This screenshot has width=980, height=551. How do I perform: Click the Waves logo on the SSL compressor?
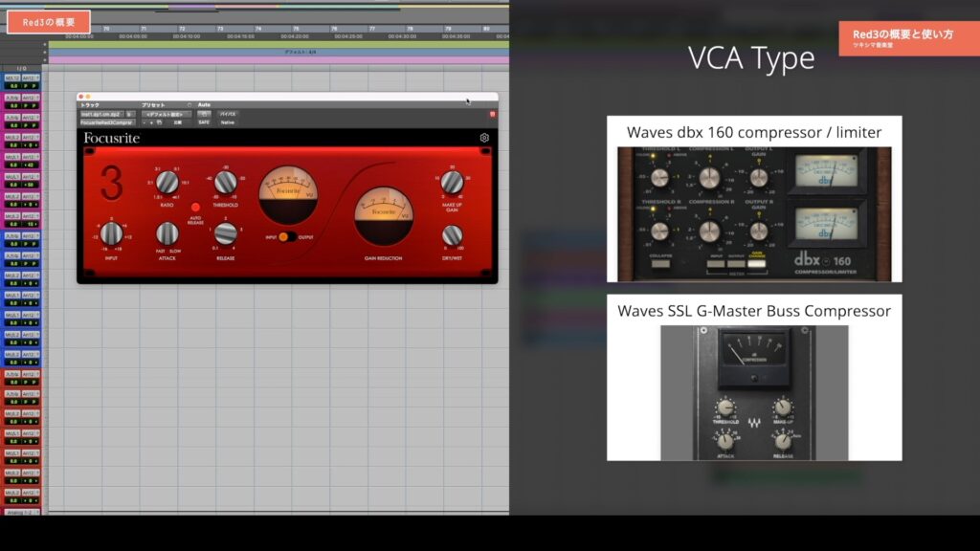pyautogui.click(x=754, y=423)
